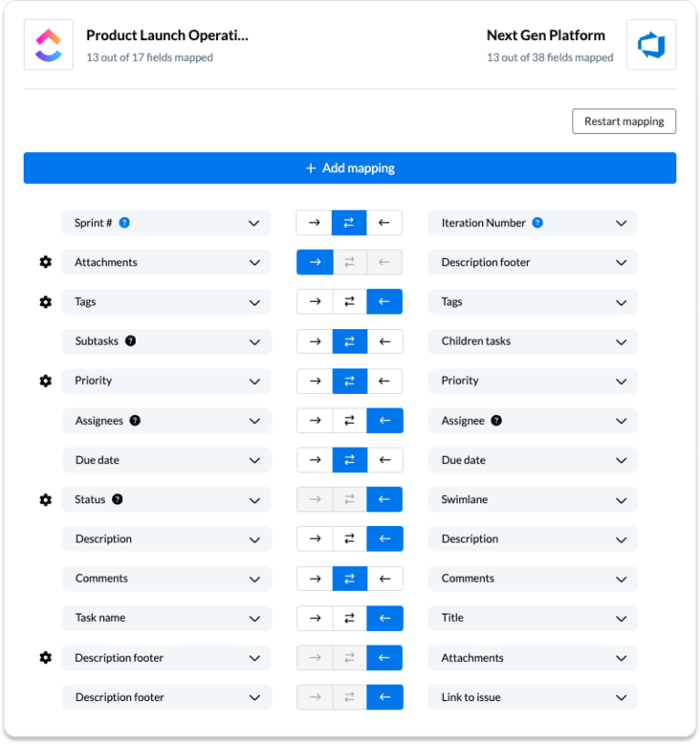Select two-way sync for Task name row
700x744 pixels.
(x=349, y=618)
